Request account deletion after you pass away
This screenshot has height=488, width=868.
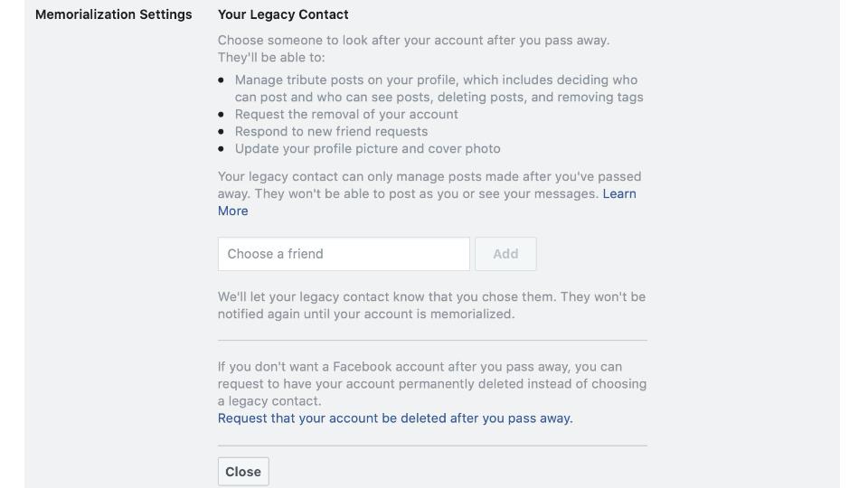coord(395,418)
